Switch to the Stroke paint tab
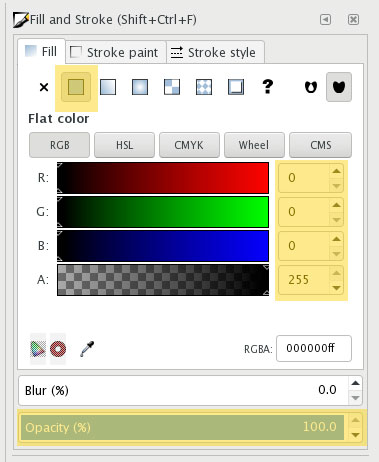379x462 pixels. [116, 52]
